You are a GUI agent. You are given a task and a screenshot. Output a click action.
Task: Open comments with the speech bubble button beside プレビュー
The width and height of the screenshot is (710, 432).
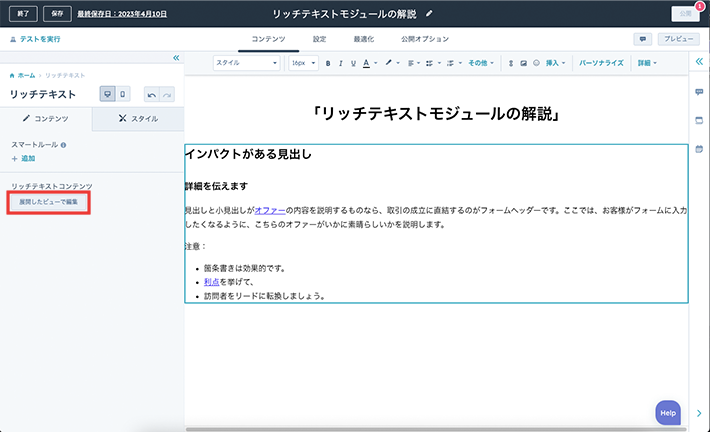point(643,39)
